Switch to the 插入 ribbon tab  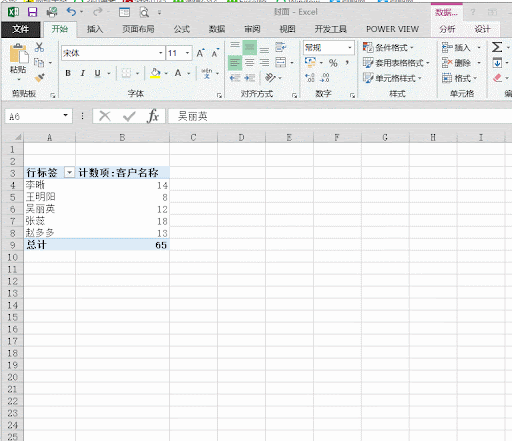95,29
